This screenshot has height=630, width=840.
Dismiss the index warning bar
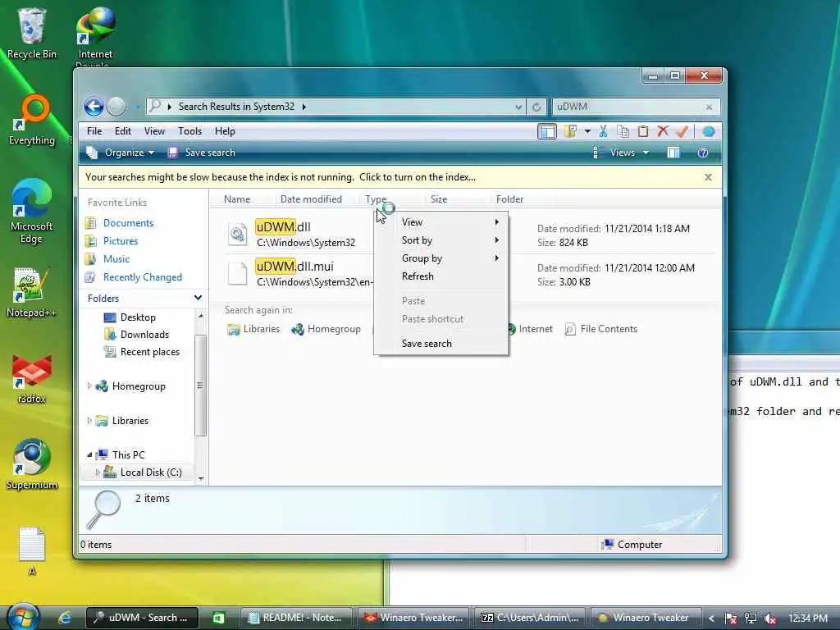(x=708, y=177)
